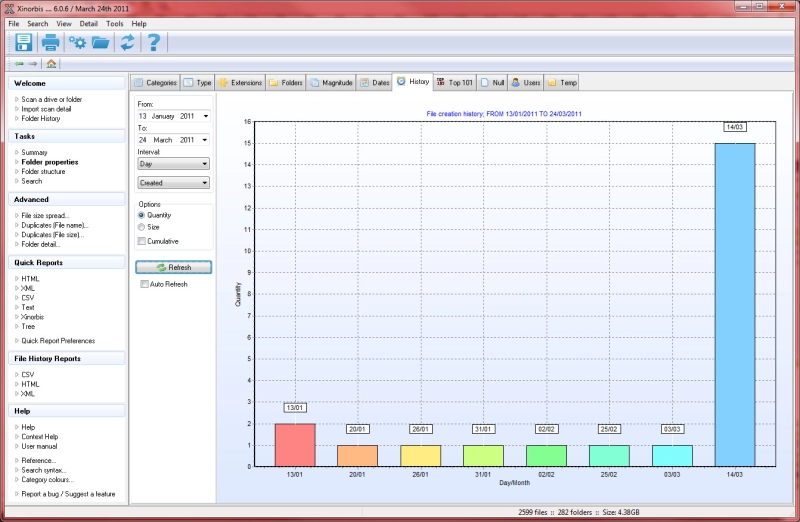Open the Detail menu

click(88, 23)
